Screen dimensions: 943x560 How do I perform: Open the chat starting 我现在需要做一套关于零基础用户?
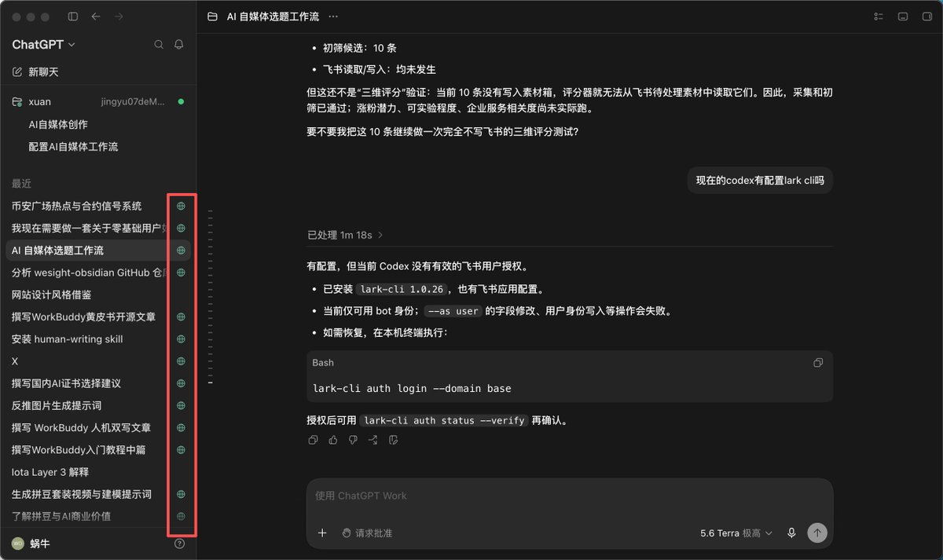click(x=88, y=228)
